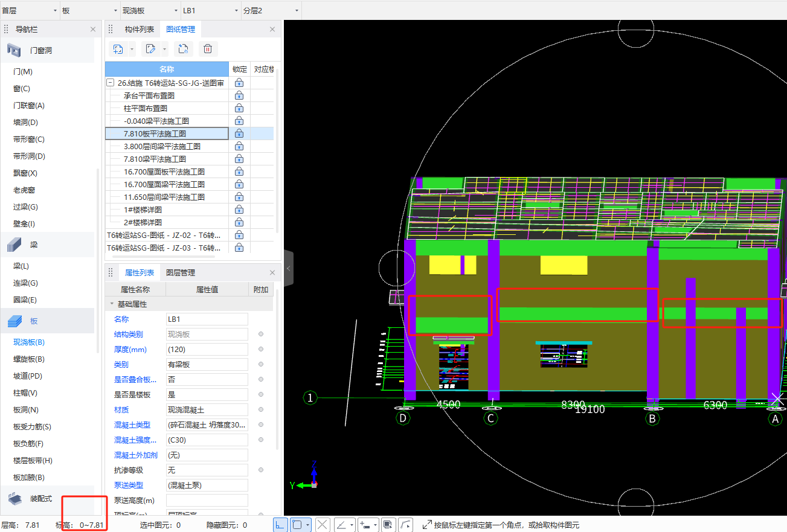Click the 板 category icon in navigation
The image size is (787, 532).
coord(15,321)
